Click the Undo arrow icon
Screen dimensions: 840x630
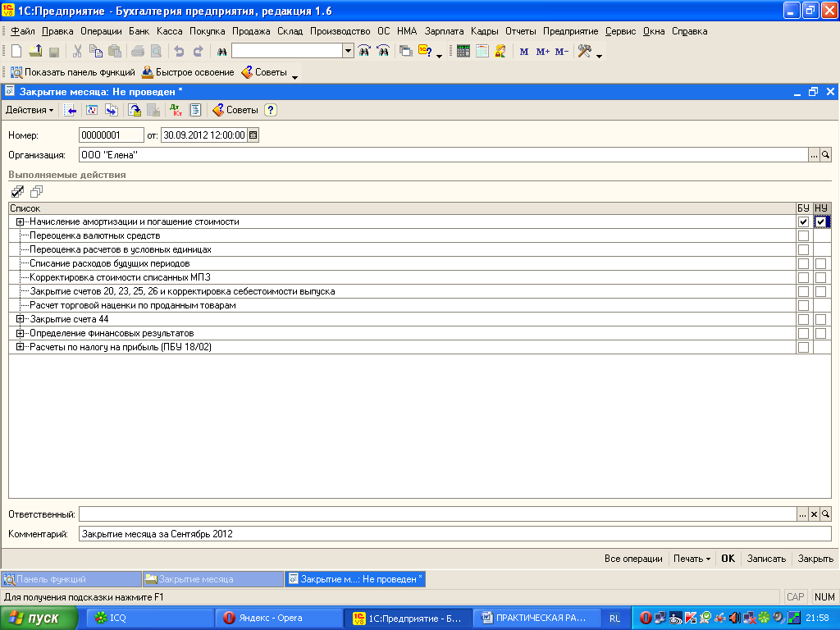179,52
